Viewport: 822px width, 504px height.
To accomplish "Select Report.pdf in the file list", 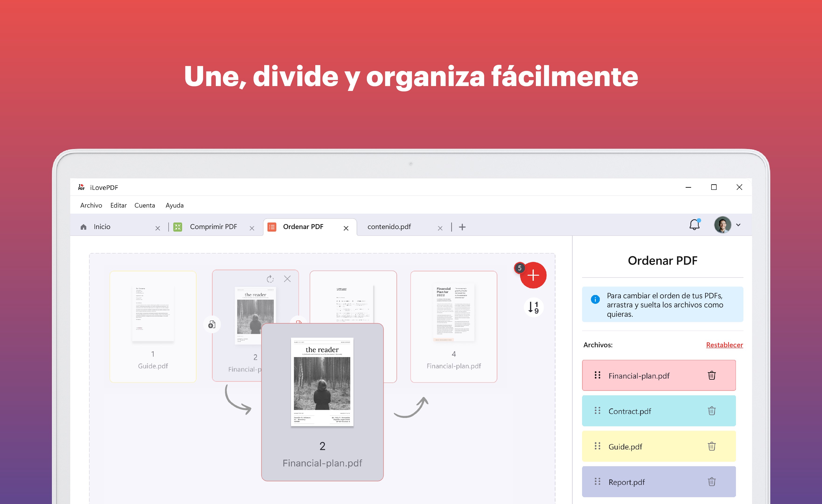I will (659, 482).
